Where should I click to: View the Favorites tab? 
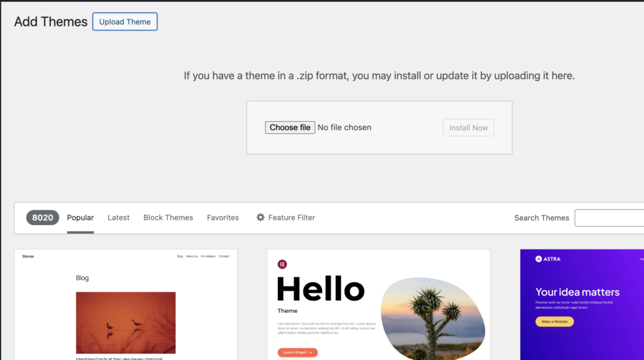(223, 217)
